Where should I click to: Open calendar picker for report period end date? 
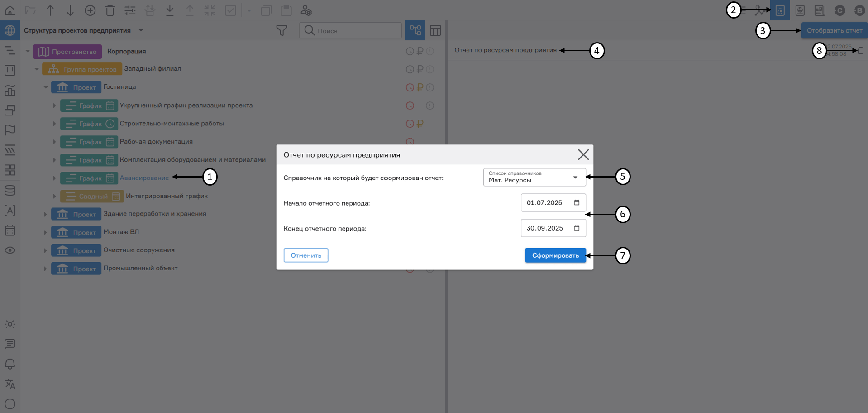(577, 228)
